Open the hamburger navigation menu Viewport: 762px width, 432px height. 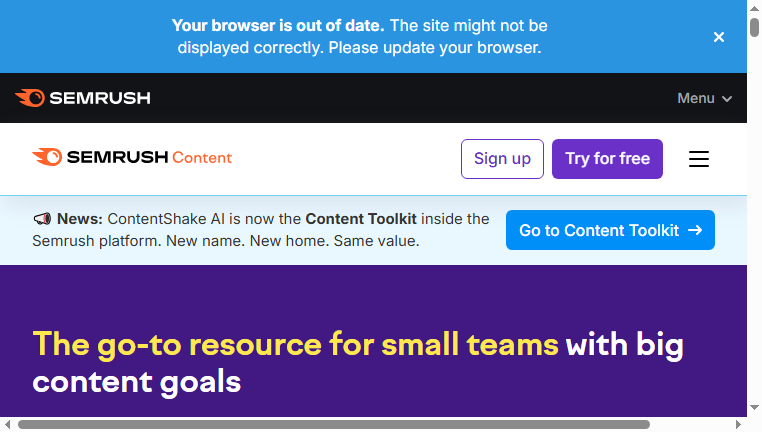click(x=699, y=159)
